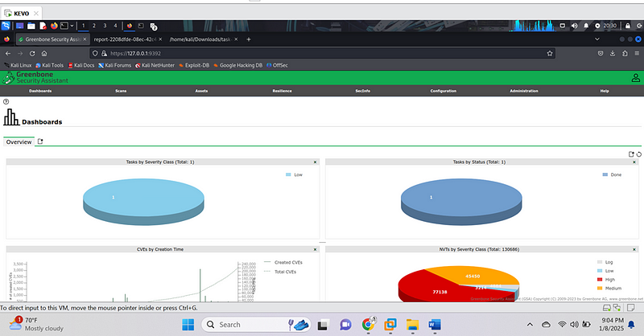Click the site security lock icon in address bar
Viewport: 644px width, 336px height.
click(104, 53)
